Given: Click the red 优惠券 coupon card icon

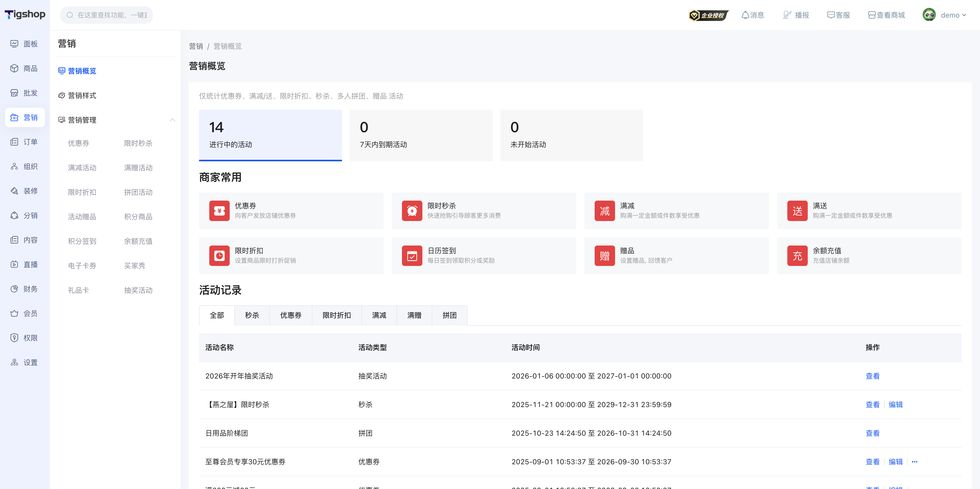Looking at the screenshot, I should click(x=219, y=211).
